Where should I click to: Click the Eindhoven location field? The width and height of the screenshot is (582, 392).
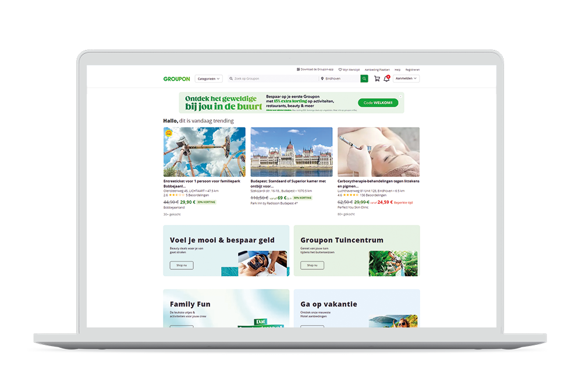(340, 79)
